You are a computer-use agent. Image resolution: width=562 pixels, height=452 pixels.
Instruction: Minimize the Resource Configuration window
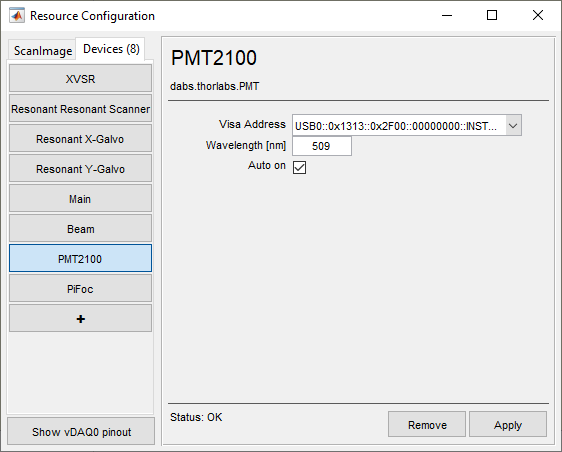447,15
